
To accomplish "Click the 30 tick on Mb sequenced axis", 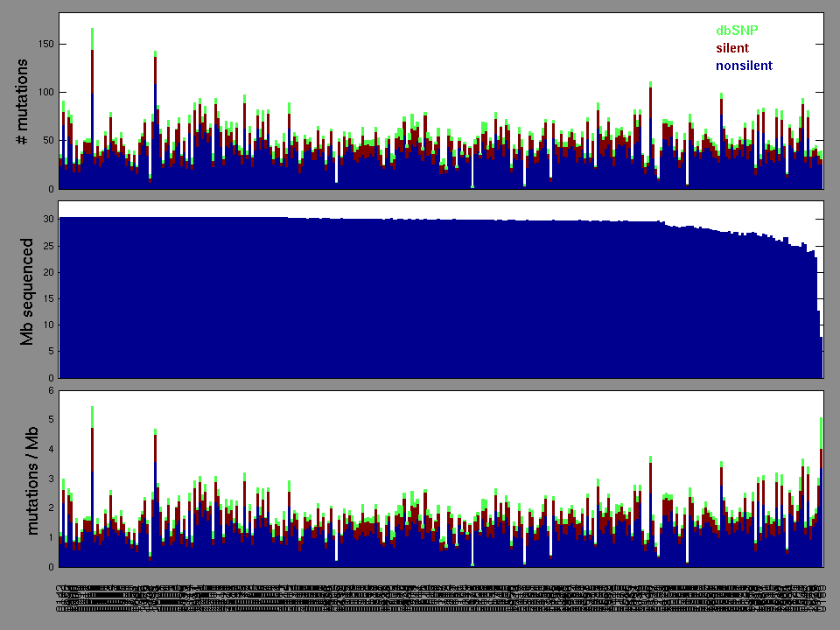I will 47,219.
